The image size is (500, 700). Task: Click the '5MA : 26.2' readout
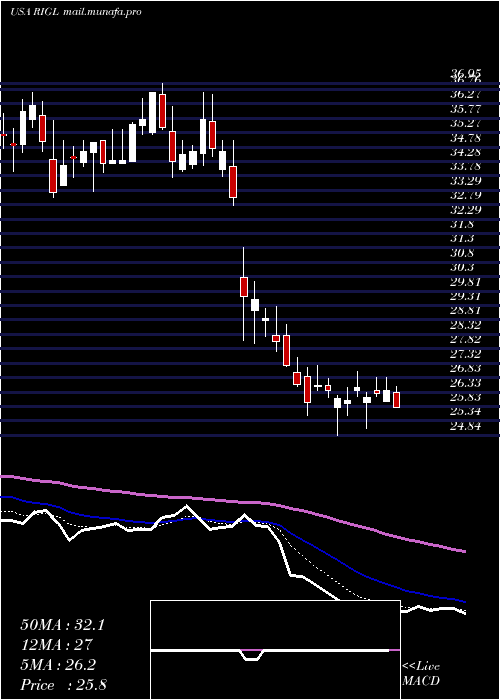[x=58, y=665]
